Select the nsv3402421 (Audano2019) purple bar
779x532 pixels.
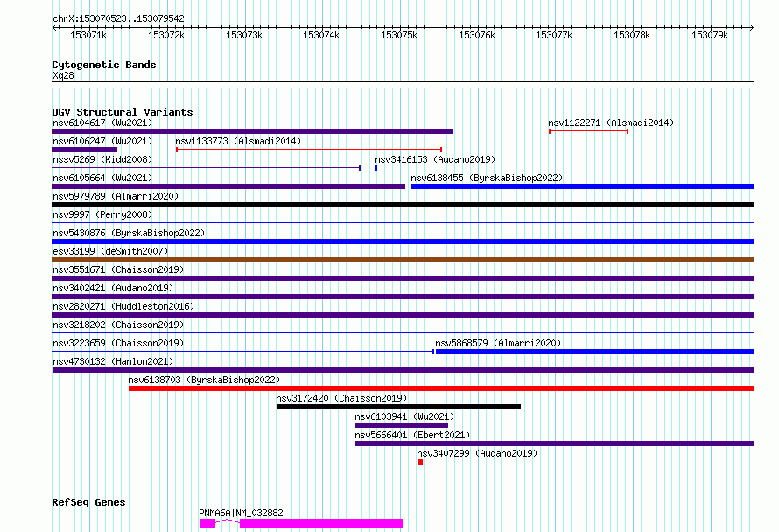click(403, 297)
